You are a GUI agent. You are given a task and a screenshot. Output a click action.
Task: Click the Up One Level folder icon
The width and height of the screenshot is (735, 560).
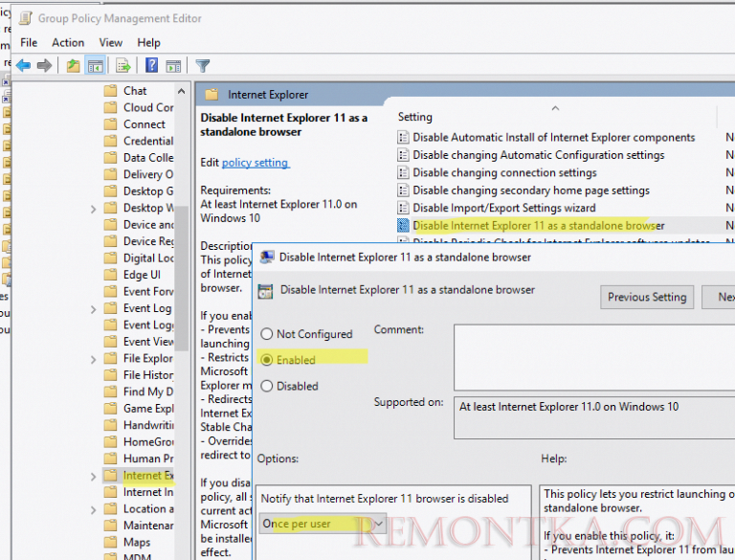point(74,65)
